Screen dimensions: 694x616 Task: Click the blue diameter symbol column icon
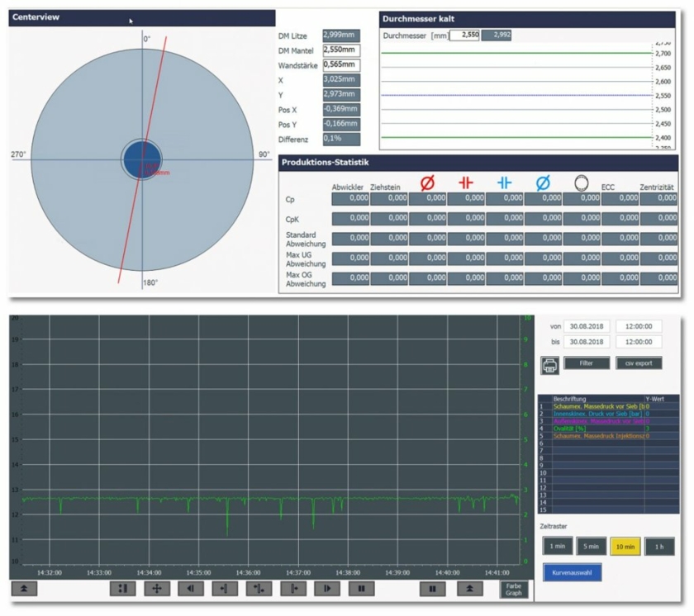pyautogui.click(x=542, y=182)
